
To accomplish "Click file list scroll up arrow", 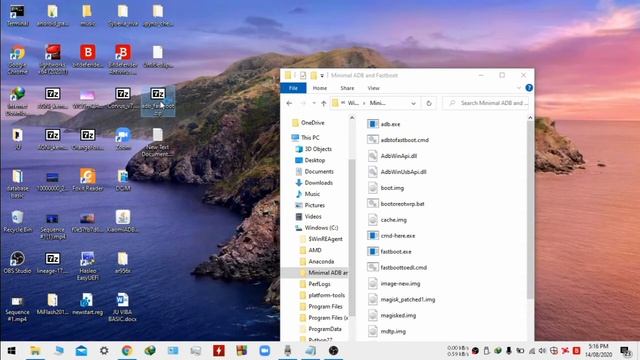I will pos(530,118).
